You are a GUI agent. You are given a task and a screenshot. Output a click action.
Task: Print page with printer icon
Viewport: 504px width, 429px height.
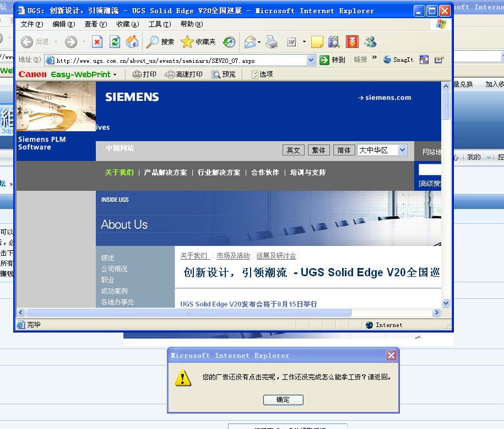[x=272, y=42]
